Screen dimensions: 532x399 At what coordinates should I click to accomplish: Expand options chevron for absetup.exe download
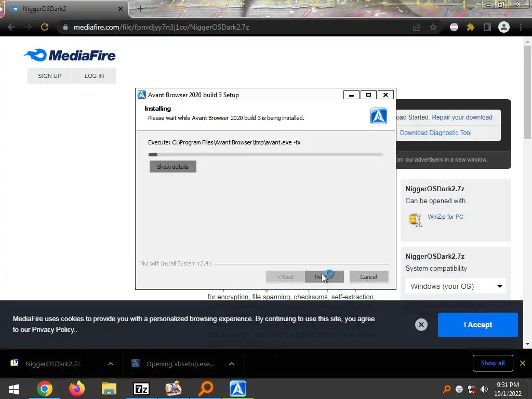232,364
